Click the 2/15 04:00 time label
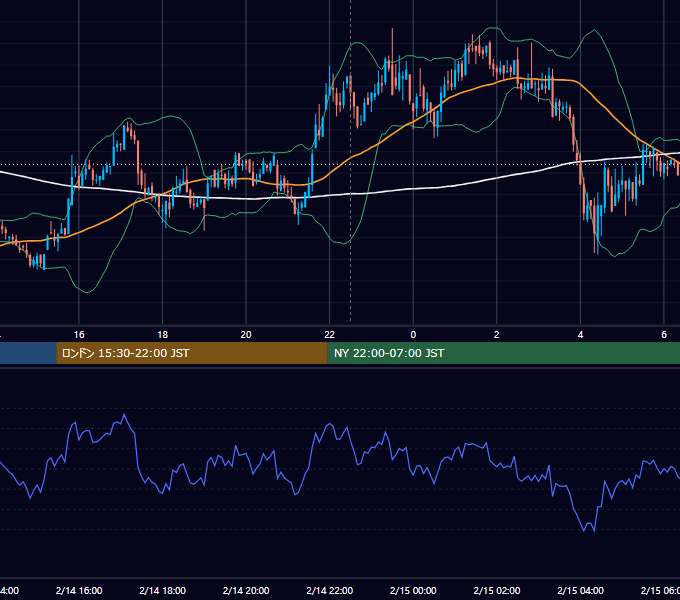This screenshot has width=680, height=600. 580,590
